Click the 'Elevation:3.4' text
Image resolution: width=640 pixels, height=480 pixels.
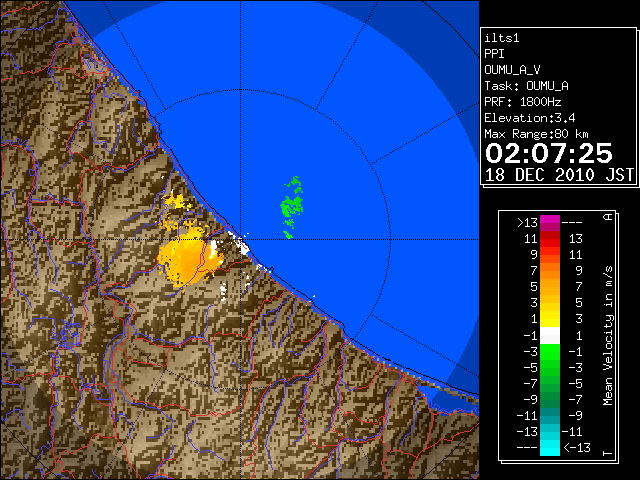(x=530, y=118)
